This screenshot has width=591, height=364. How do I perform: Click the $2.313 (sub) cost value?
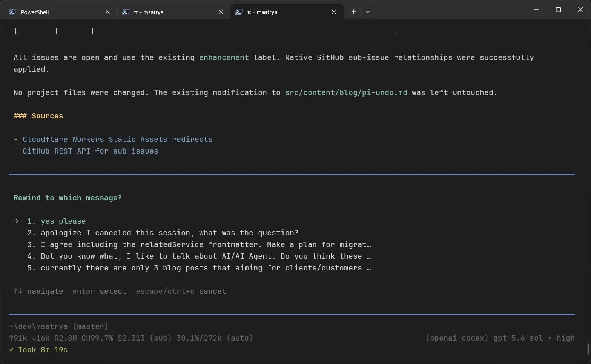pos(144,338)
